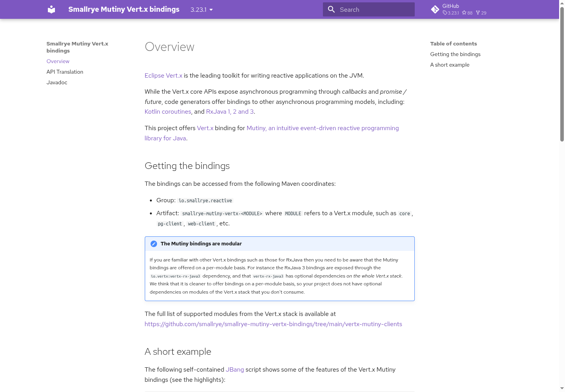Click the page vertical scrollbar thumb

point(562,74)
